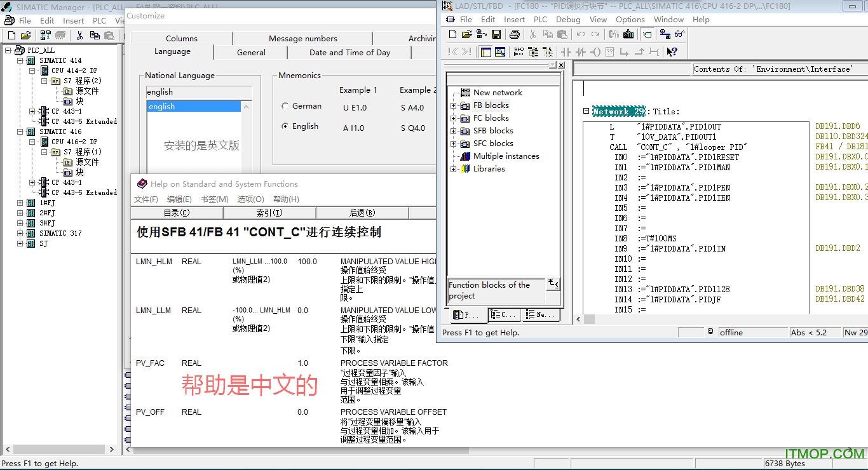Click Copy icon in SIMATIC Manager toolbar

[95, 36]
